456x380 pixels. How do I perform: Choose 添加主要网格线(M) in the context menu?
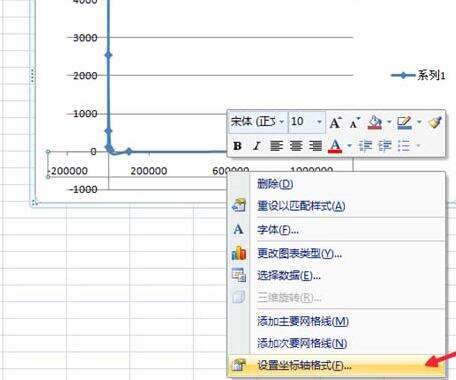[x=336, y=321]
